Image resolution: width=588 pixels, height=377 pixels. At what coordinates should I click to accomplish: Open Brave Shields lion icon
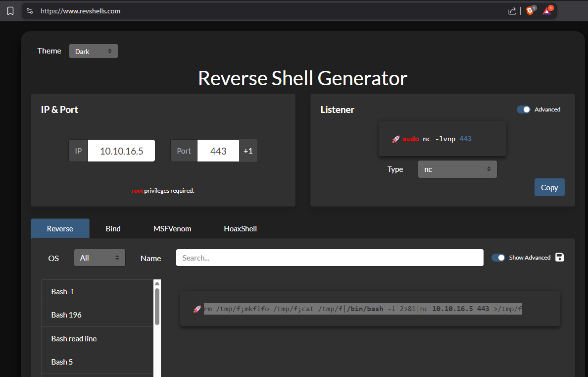tap(530, 11)
